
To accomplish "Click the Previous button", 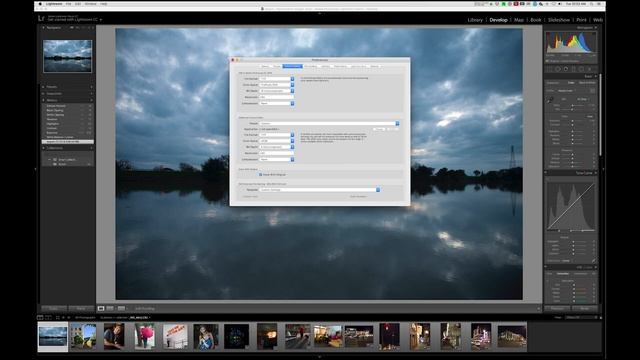I will (558, 309).
